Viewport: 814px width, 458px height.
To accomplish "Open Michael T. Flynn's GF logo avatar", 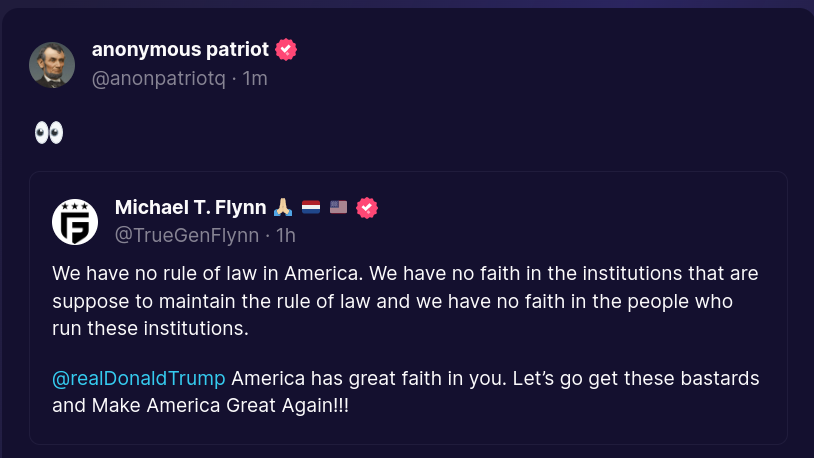I will click(75, 222).
